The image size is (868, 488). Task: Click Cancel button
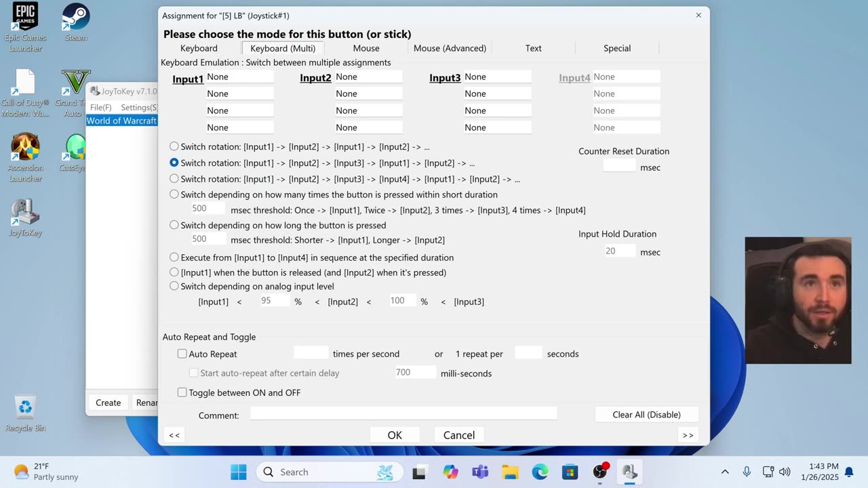[459, 435]
